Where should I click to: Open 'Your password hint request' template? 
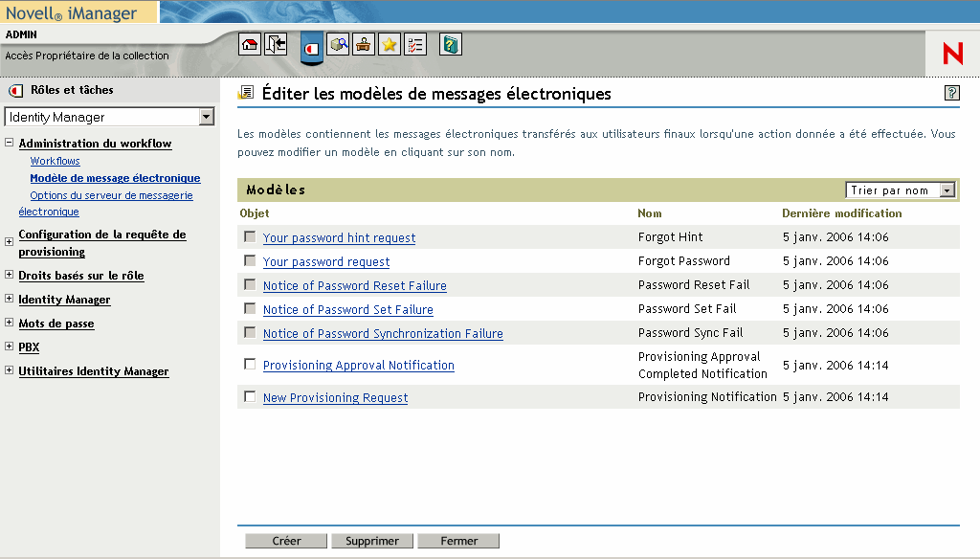pos(340,237)
